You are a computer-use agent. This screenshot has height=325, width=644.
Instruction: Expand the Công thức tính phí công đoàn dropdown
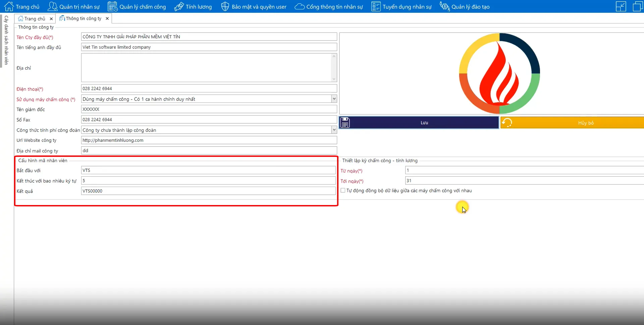[x=334, y=130]
